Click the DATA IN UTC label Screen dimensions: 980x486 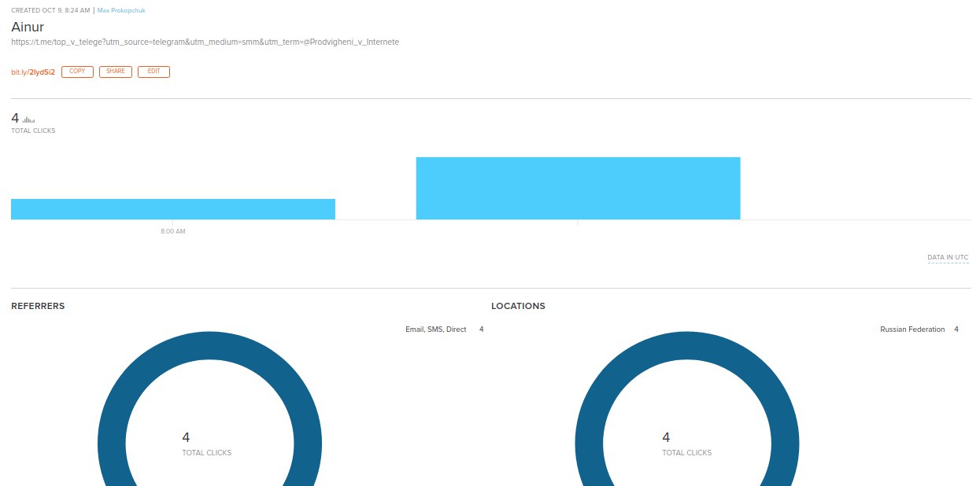point(948,257)
